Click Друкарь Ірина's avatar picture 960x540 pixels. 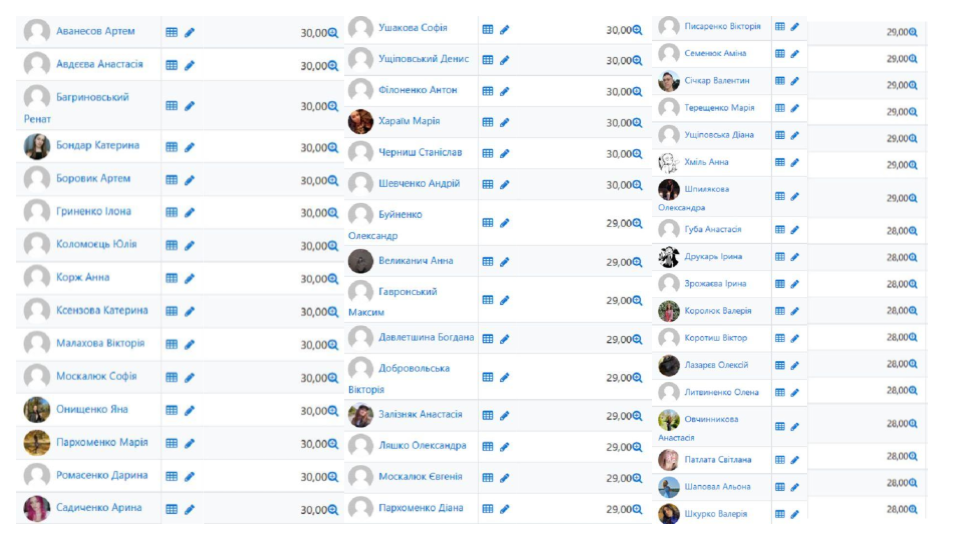pyautogui.click(x=669, y=257)
